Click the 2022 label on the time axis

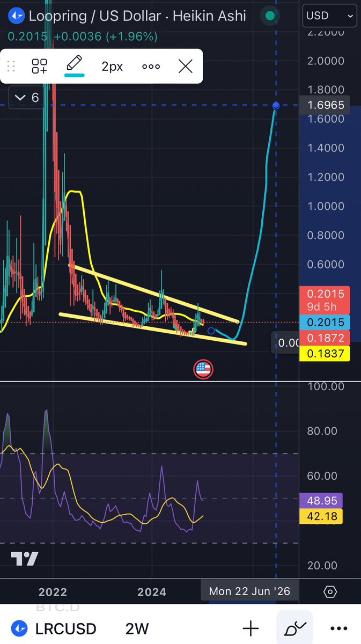pyautogui.click(x=53, y=592)
